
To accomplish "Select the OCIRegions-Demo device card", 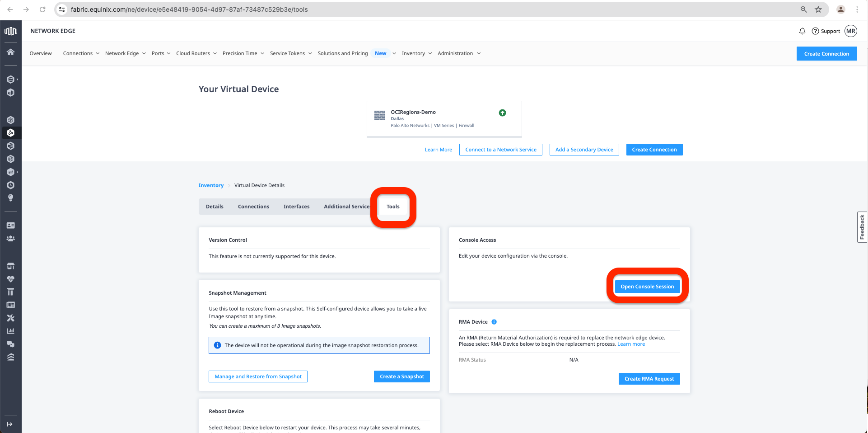I will click(x=444, y=119).
